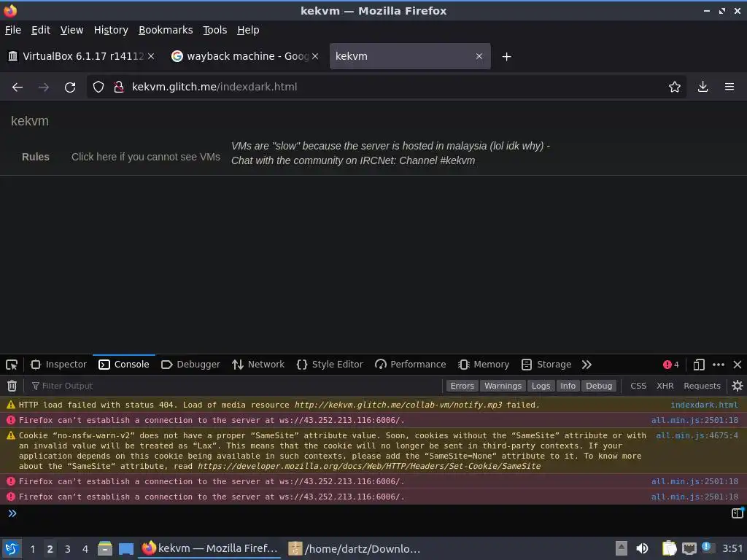Open the Storage devtools tab
Image resolution: width=747 pixels, height=560 pixels.
546,365
